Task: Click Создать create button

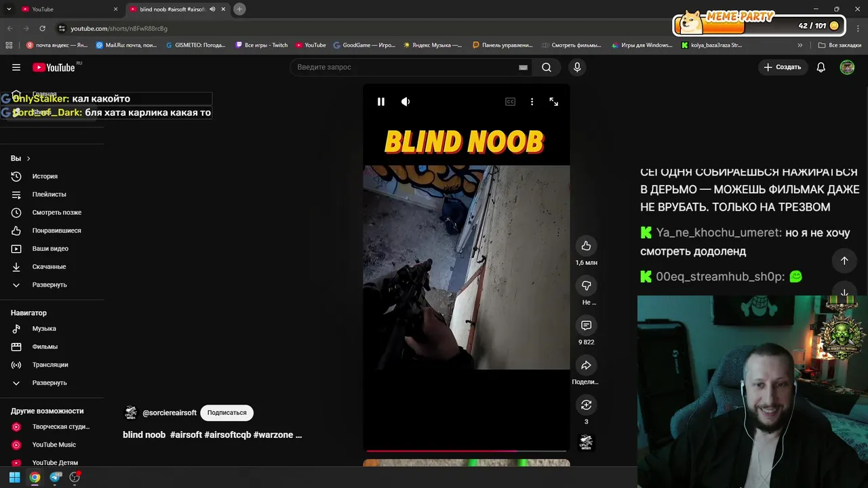Action: [x=782, y=67]
